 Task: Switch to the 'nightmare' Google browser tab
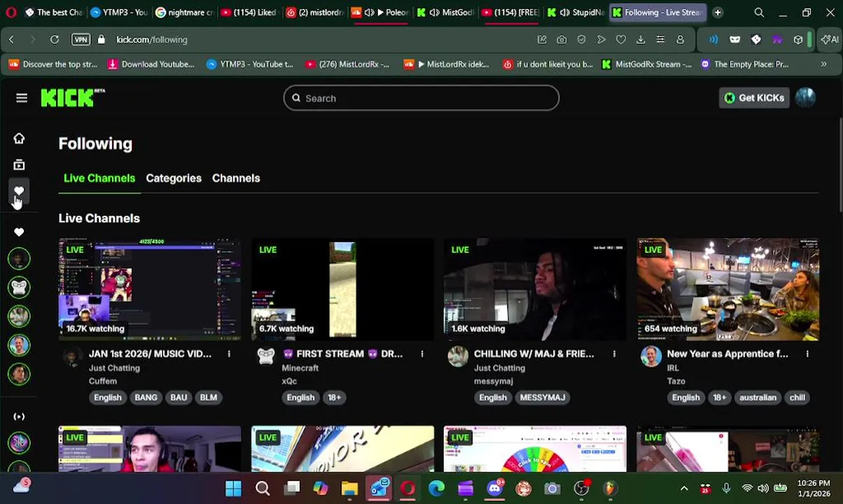(x=185, y=13)
